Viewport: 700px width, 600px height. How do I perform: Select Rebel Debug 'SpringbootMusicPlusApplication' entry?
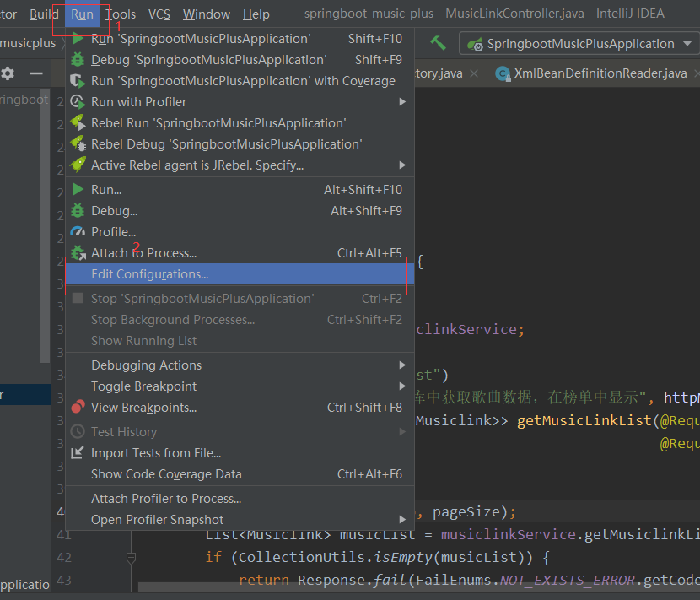click(x=240, y=143)
